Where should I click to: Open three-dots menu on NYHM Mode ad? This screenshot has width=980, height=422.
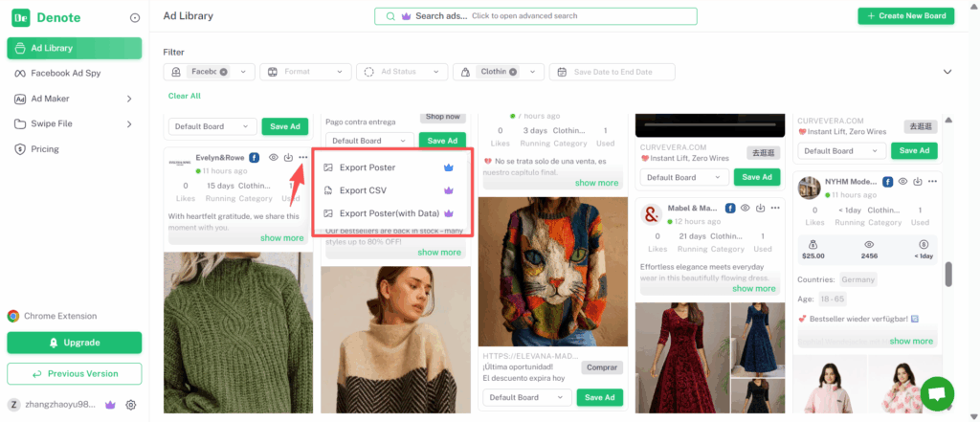click(932, 181)
